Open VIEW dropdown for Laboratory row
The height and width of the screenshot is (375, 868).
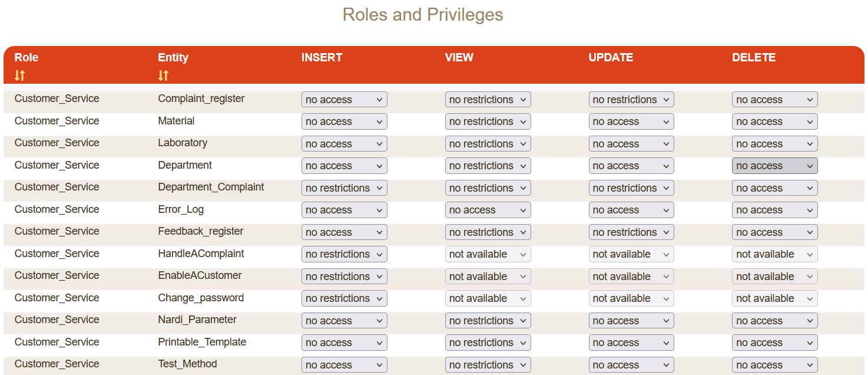488,144
